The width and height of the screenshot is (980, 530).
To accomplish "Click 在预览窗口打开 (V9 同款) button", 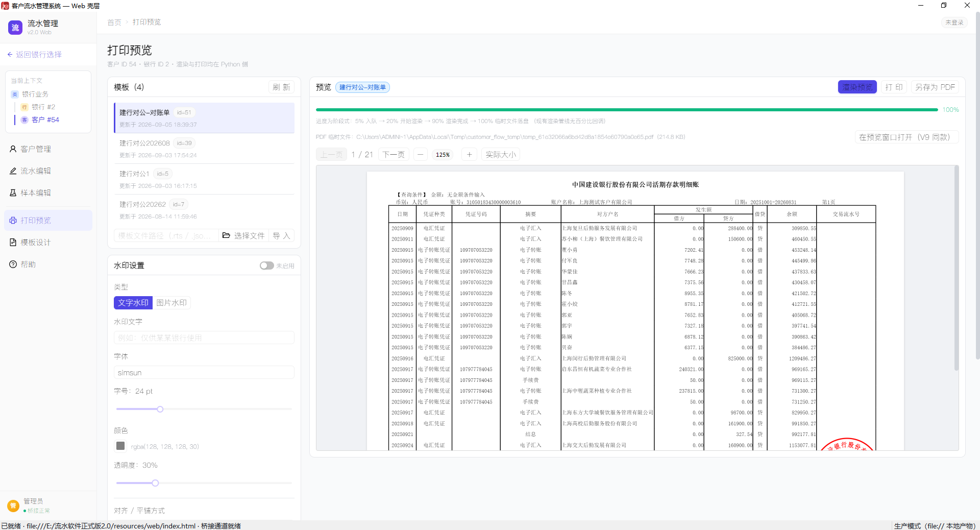I will pyautogui.click(x=906, y=137).
